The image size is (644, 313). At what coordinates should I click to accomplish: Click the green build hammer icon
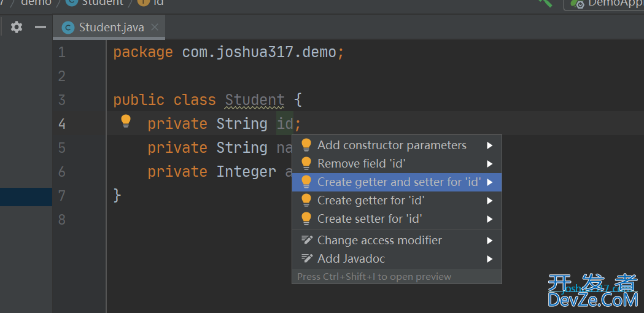545,2
